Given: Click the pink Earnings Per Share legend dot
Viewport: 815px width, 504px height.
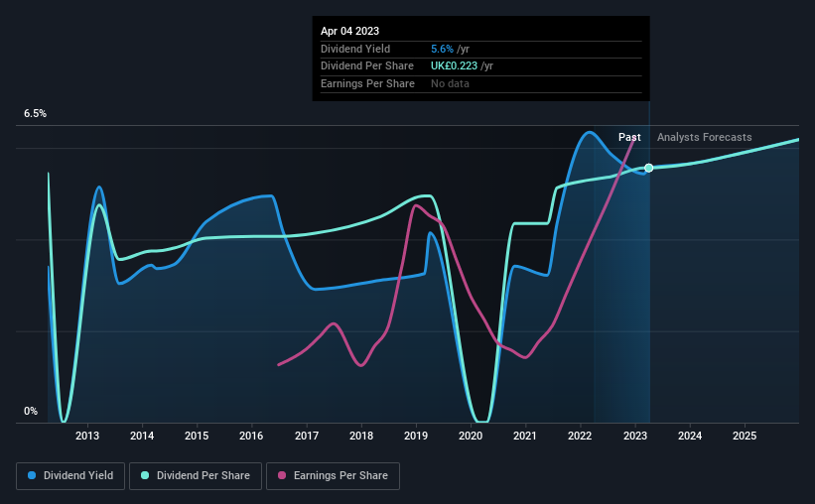Looking at the screenshot, I should coord(282,475).
